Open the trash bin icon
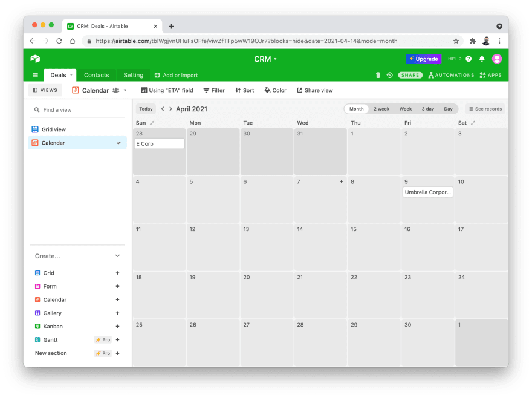 (378, 75)
